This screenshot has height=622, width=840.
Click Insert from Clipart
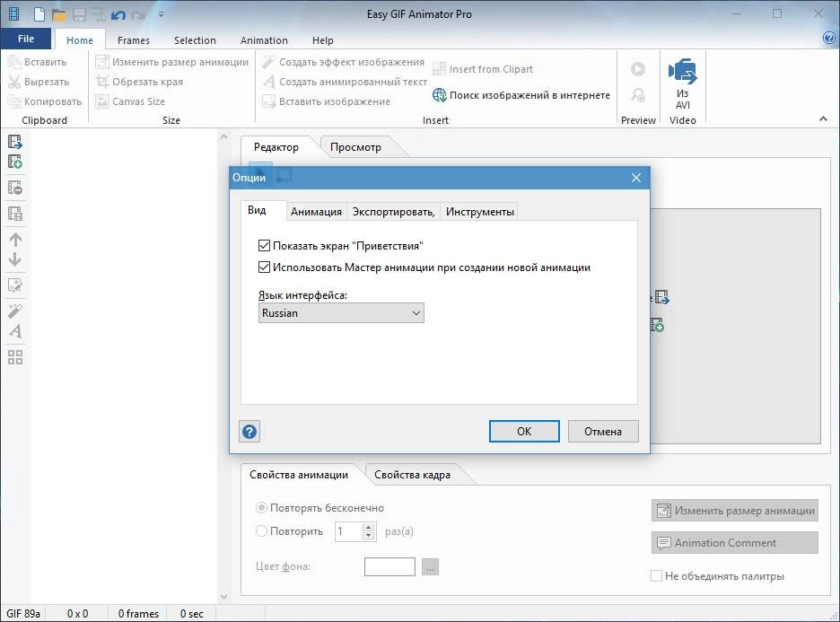[x=483, y=69]
